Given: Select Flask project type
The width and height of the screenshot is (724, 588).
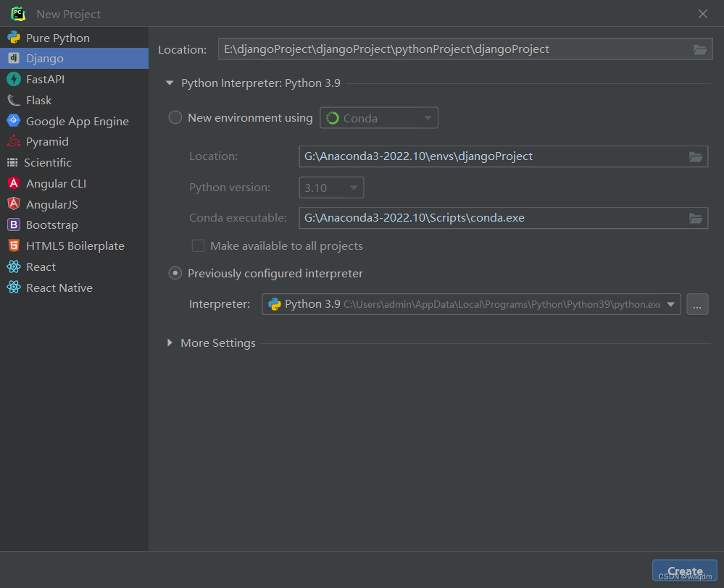Looking at the screenshot, I should [75, 100].
